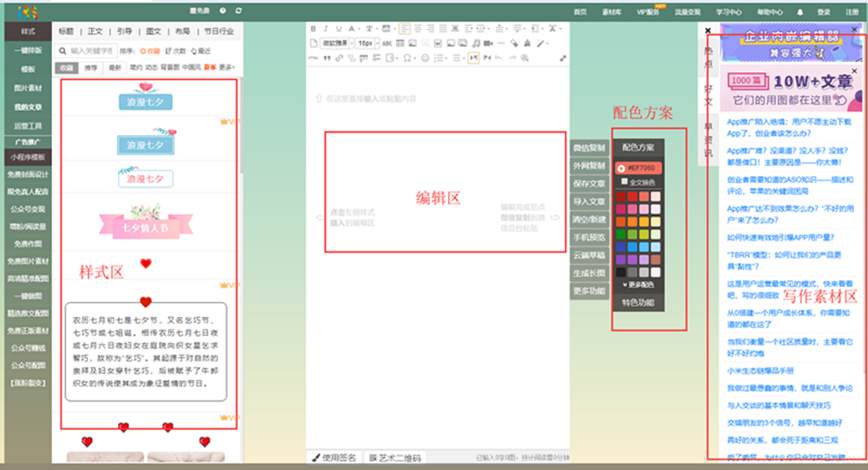868x470 pixels.
Task: Insert emoji using the smiley icon
Action: pos(425,58)
